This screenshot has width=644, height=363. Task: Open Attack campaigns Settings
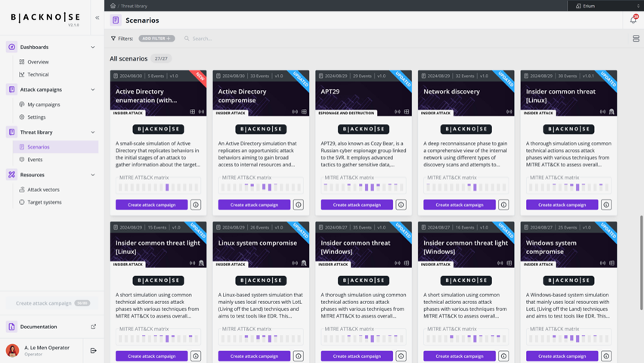36,117
